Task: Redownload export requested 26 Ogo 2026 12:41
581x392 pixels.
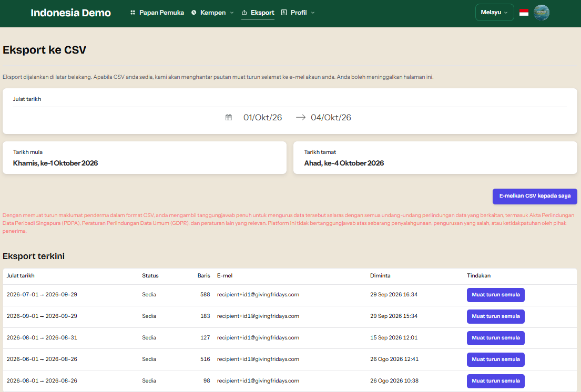Action: point(495,359)
